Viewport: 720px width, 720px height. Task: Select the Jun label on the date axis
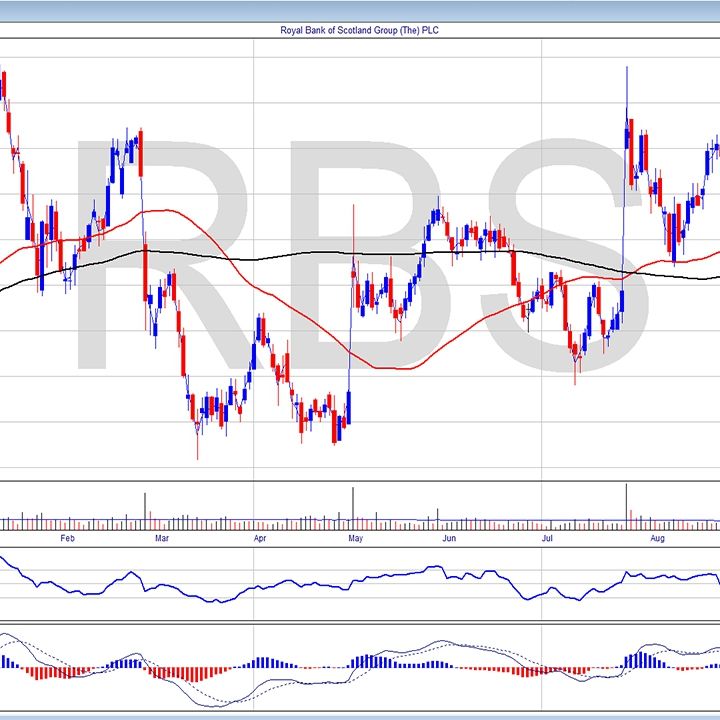tap(449, 539)
